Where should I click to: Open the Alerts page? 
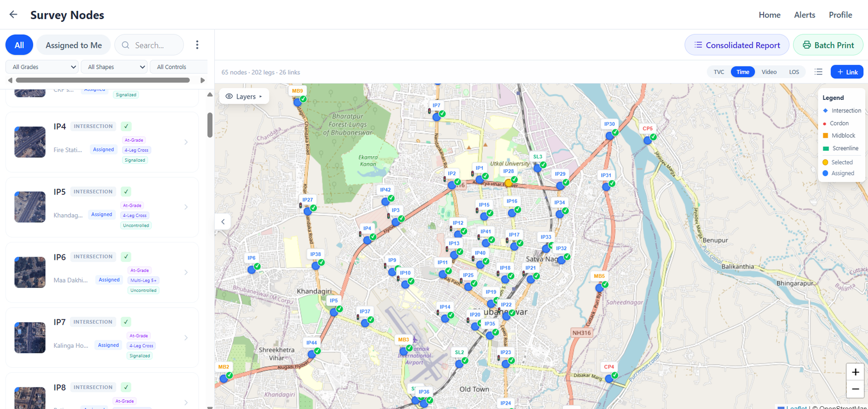click(x=805, y=15)
